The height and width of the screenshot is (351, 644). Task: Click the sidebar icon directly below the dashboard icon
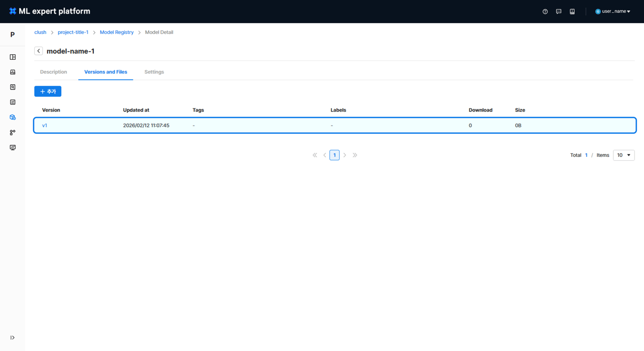coord(13,72)
